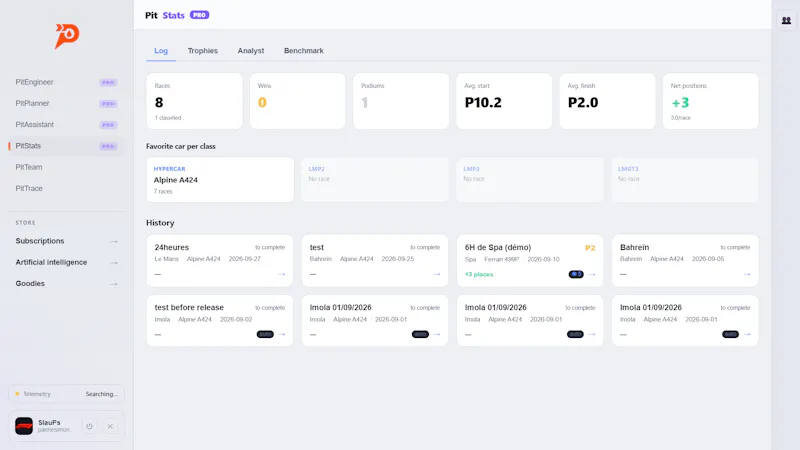Click the auto badge on test before release

(265, 335)
